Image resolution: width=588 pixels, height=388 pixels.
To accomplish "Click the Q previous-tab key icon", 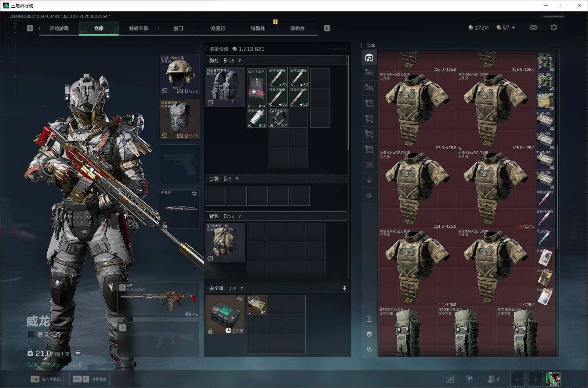I will [x=30, y=28].
